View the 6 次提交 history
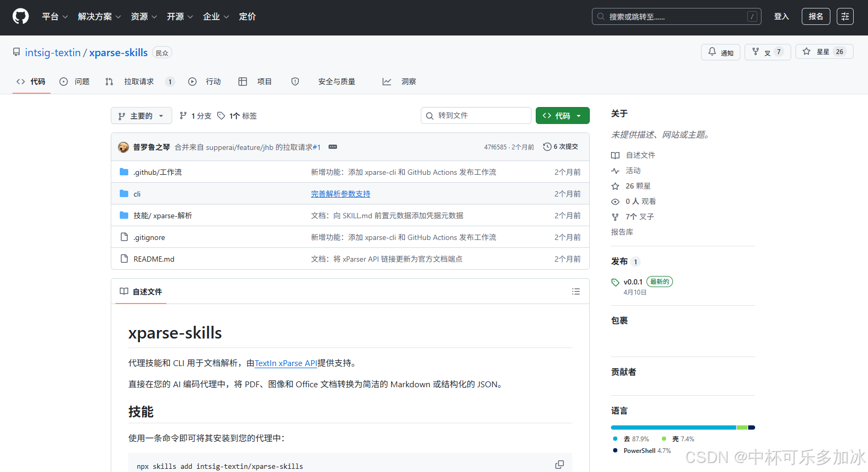This screenshot has height=472, width=868. pyautogui.click(x=561, y=147)
